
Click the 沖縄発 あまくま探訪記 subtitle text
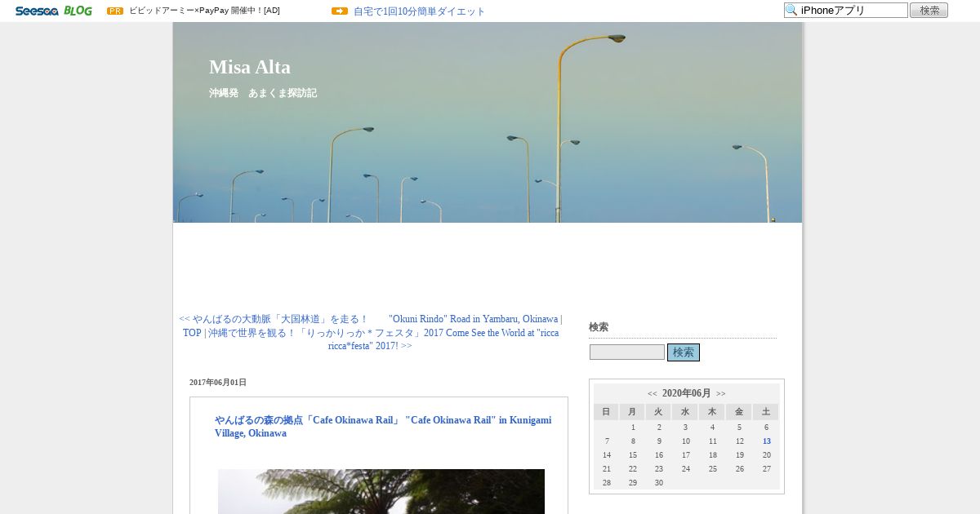[x=263, y=93]
